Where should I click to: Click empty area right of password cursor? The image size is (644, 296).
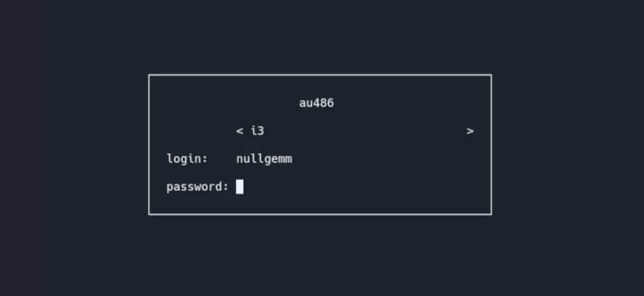(358, 187)
